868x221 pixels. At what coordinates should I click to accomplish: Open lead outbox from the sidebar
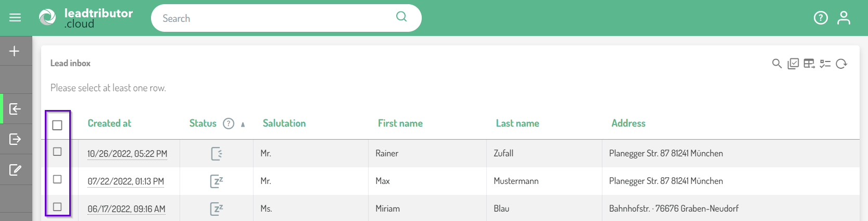click(15, 139)
